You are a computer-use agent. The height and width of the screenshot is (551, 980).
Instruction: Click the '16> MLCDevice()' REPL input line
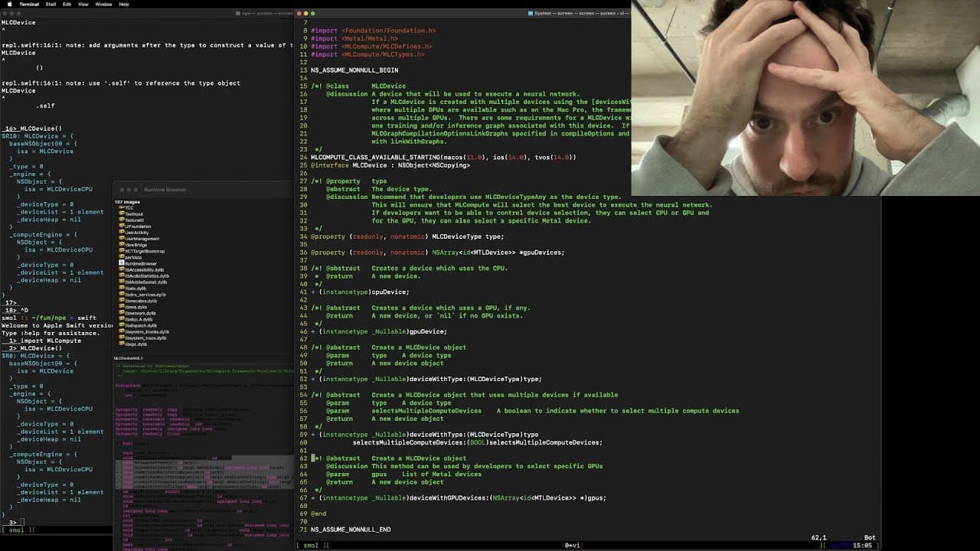34,129
